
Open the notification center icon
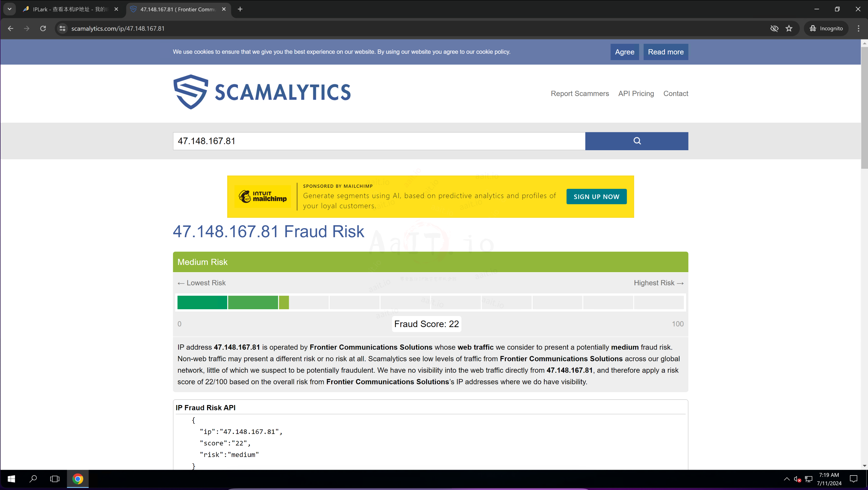tap(854, 479)
